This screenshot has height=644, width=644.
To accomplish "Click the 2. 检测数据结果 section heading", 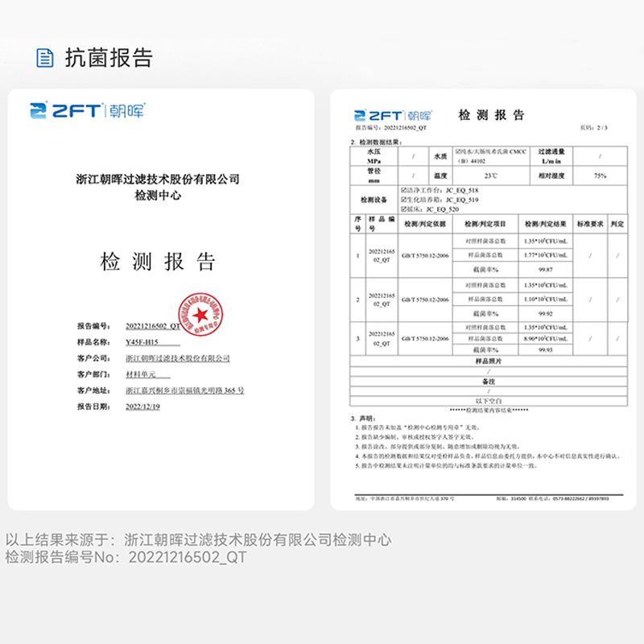I will click(376, 142).
